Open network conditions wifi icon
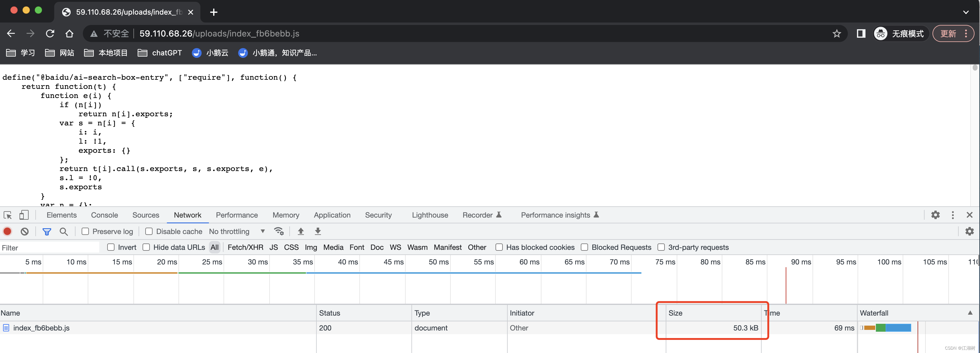The height and width of the screenshot is (353, 980). [279, 231]
